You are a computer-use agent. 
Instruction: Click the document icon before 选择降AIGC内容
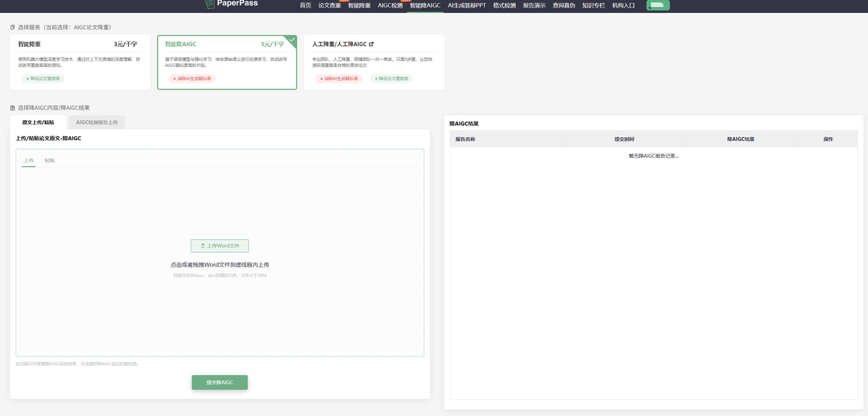point(12,108)
